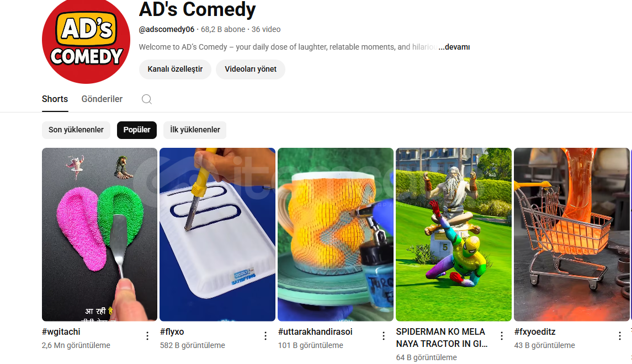Click the Kanalı özelleştir button

(176, 69)
